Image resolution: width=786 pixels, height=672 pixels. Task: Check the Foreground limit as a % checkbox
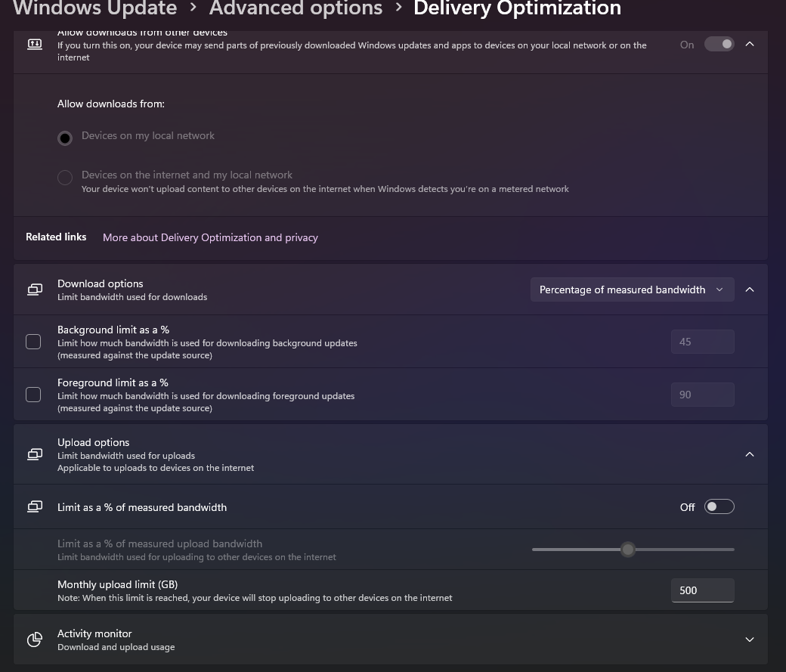tap(33, 395)
